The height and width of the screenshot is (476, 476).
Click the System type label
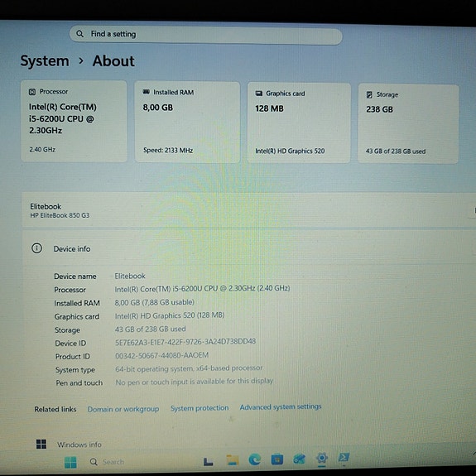pyautogui.click(x=75, y=370)
